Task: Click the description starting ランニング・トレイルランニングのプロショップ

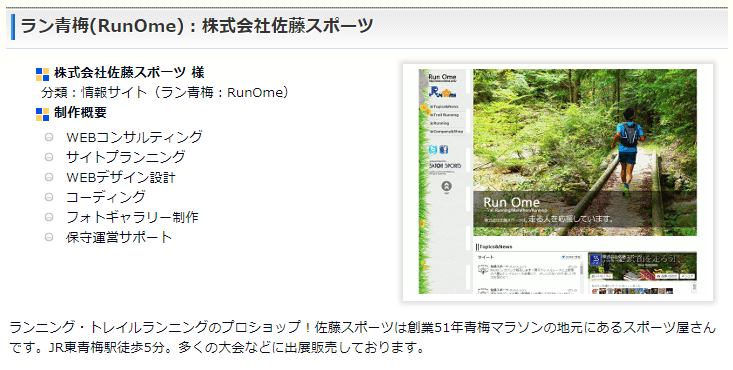Action: tap(362, 337)
